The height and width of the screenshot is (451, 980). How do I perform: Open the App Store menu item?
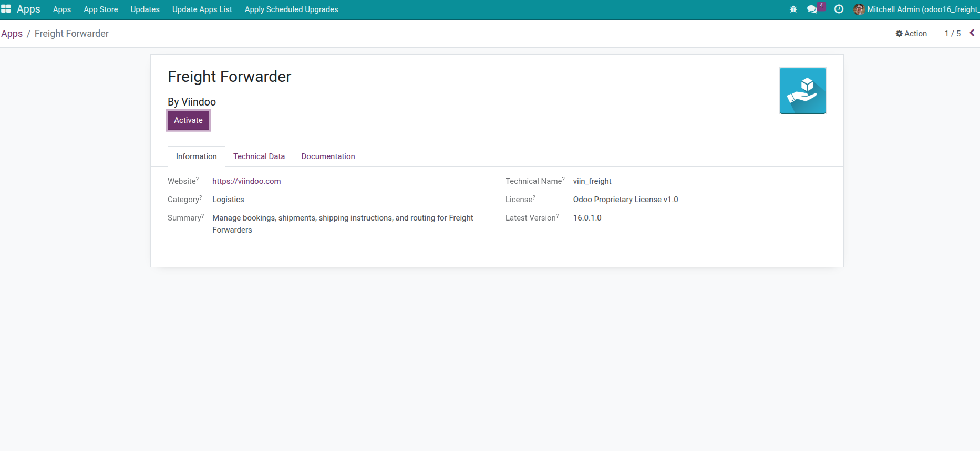(100, 9)
